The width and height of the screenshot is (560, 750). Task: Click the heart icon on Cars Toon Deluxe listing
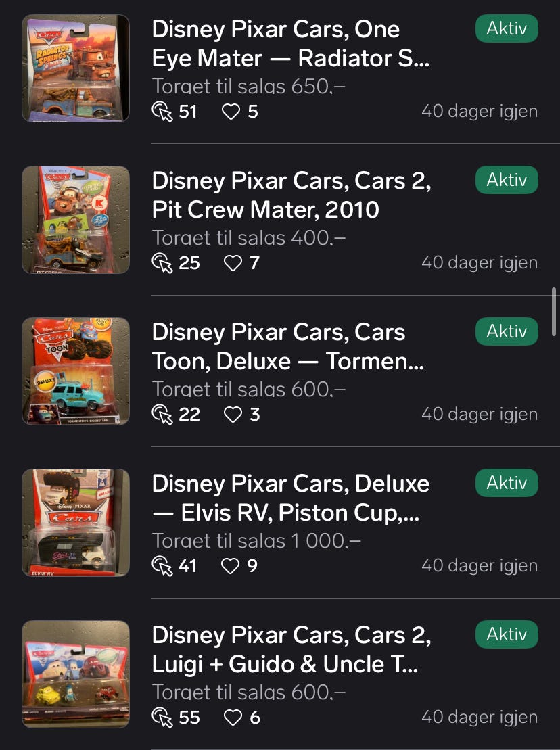(x=233, y=415)
